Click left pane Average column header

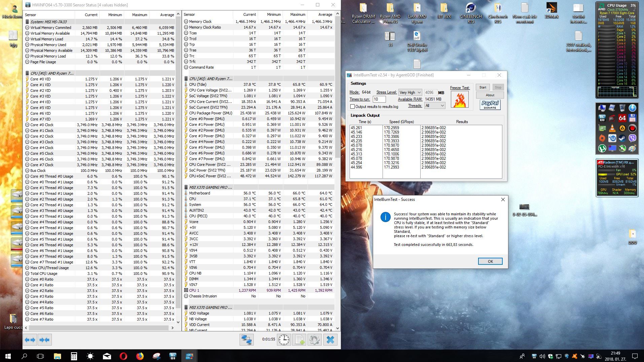coord(163,15)
